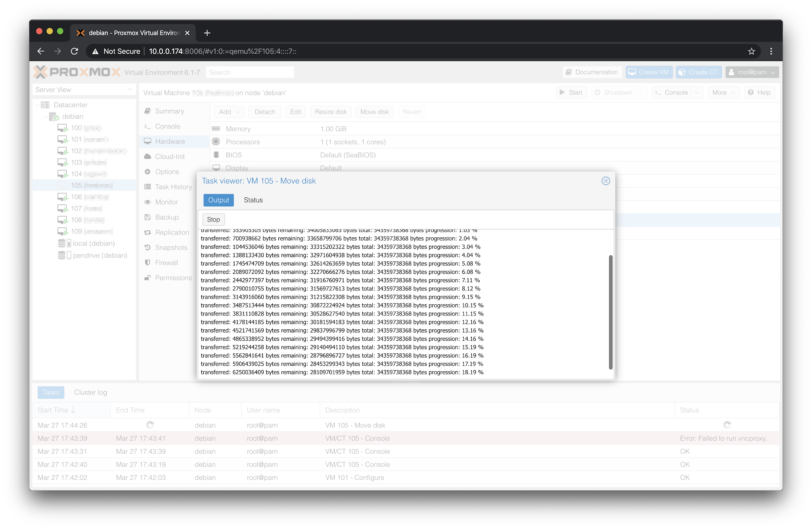The height and width of the screenshot is (529, 812).
Task: Select the Processors hardware row
Action: [x=495, y=142]
